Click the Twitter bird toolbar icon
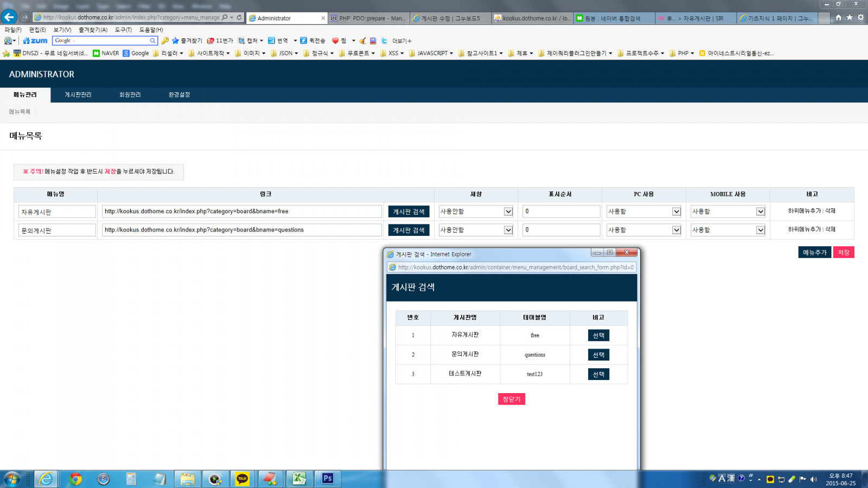 384,41
